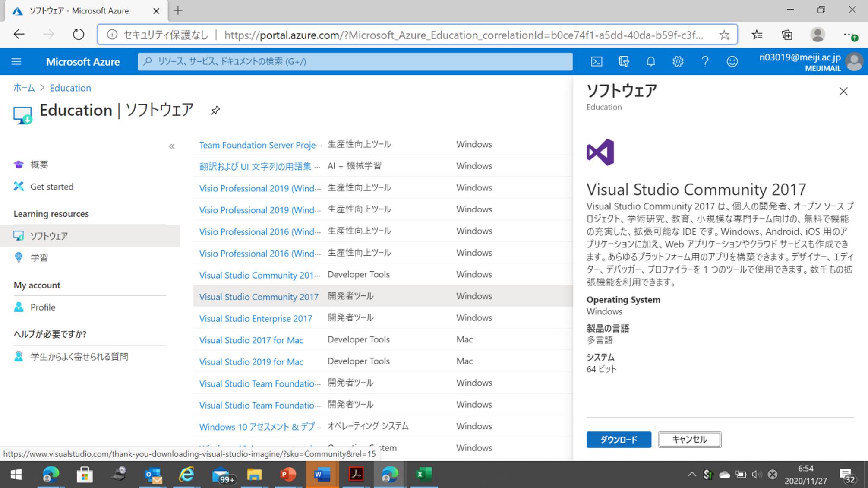Open the notifications bell
Screen dimensions: 868x488
point(650,62)
